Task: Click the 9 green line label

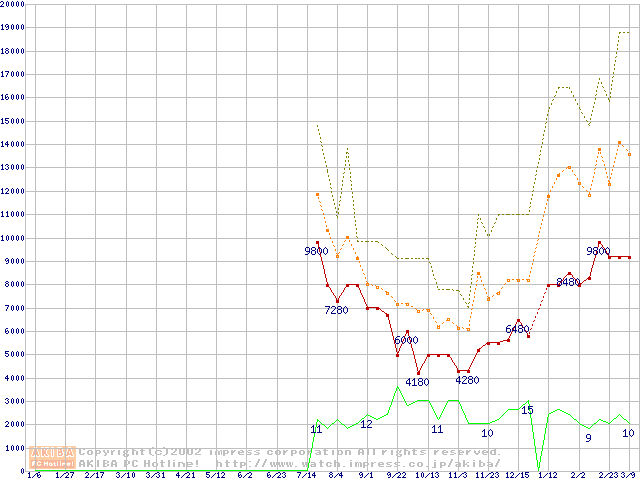Action: (588, 437)
